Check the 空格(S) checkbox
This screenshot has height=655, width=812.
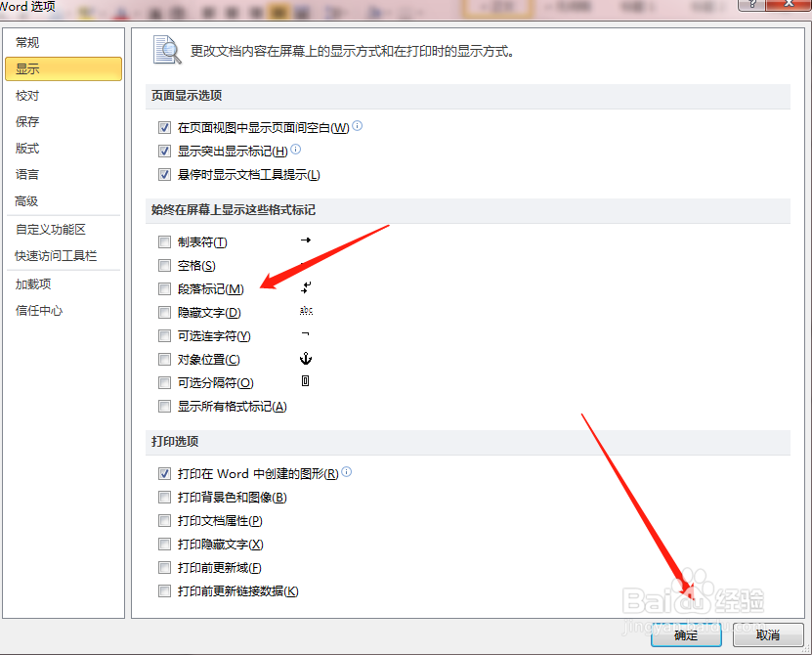(164, 265)
